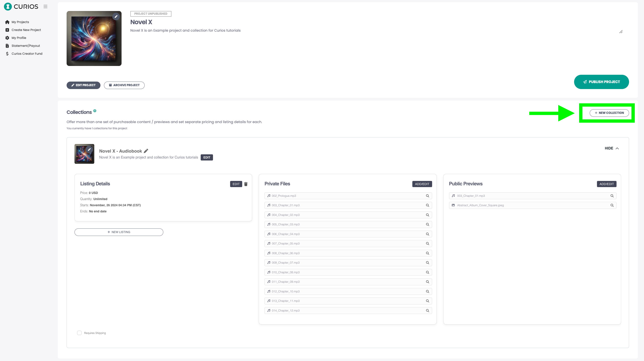Open Add/Edit for Private Files

(422, 184)
